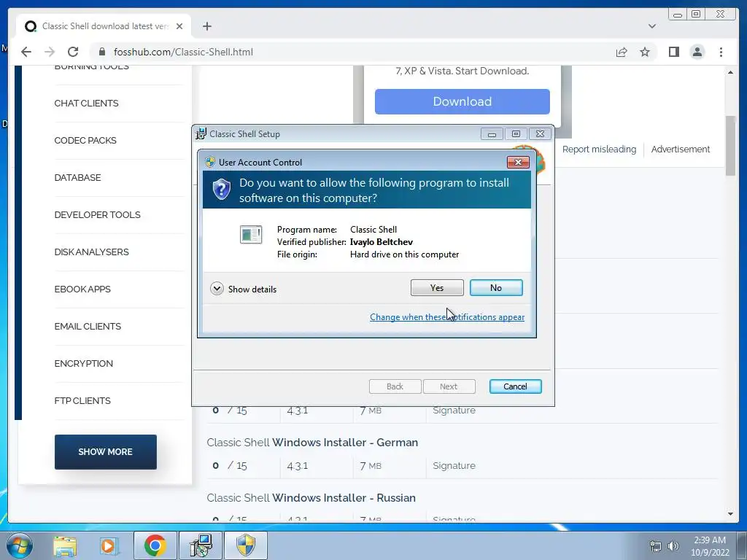
Task: Download Classic Shell Windows Installer - Russian
Action: point(311,497)
